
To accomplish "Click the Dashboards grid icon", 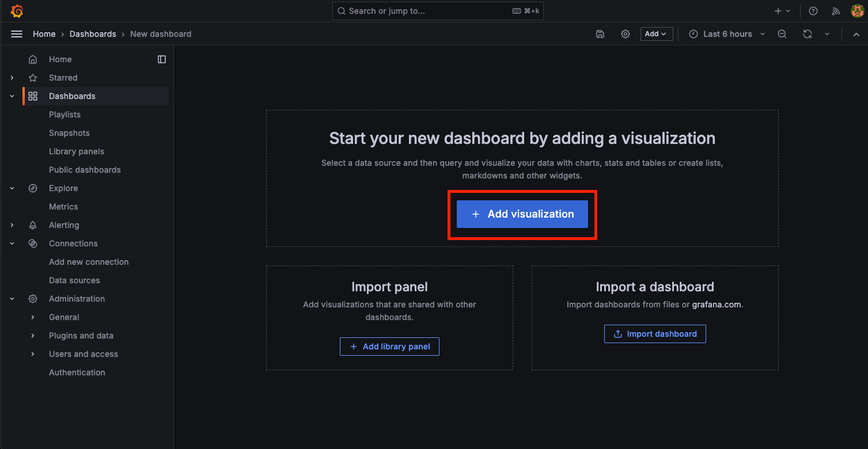I will tap(33, 96).
